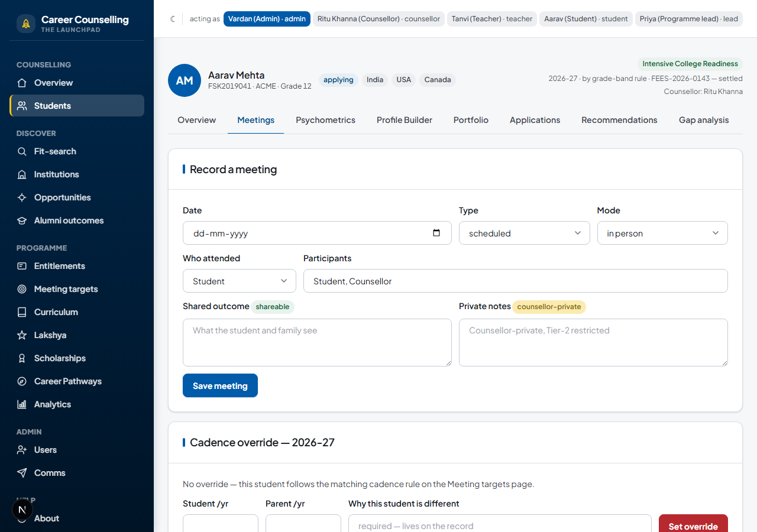Open the Mode dropdown showing in person
The width and height of the screenshot is (757, 532).
(662, 233)
